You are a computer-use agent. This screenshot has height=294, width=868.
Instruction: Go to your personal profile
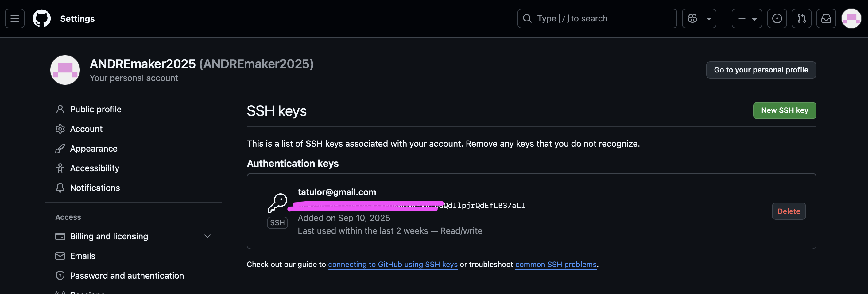point(761,70)
